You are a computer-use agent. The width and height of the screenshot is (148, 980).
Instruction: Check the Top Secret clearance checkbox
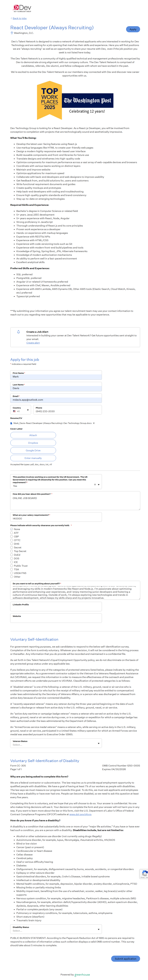coord(11,551)
